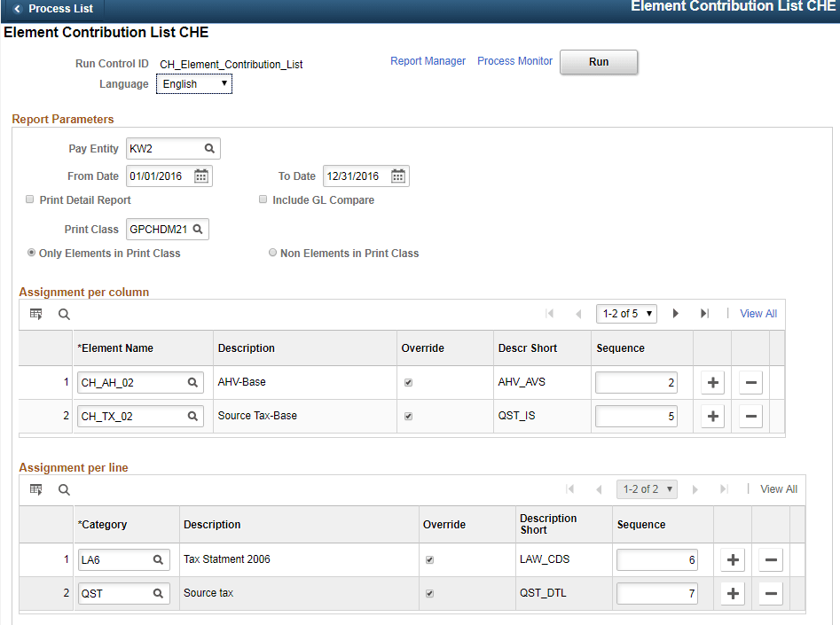This screenshot has width=840, height=625.
Task: Open the Report Manager
Action: click(x=428, y=61)
